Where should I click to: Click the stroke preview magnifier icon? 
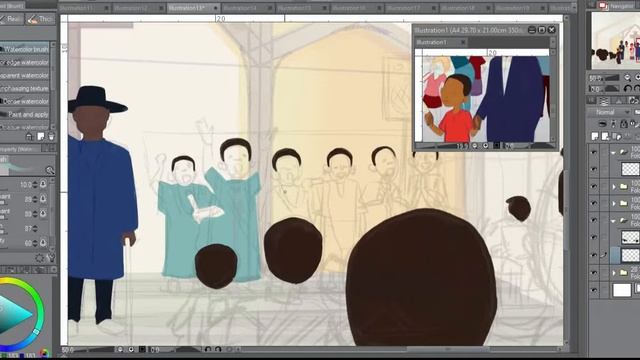tap(50, 170)
